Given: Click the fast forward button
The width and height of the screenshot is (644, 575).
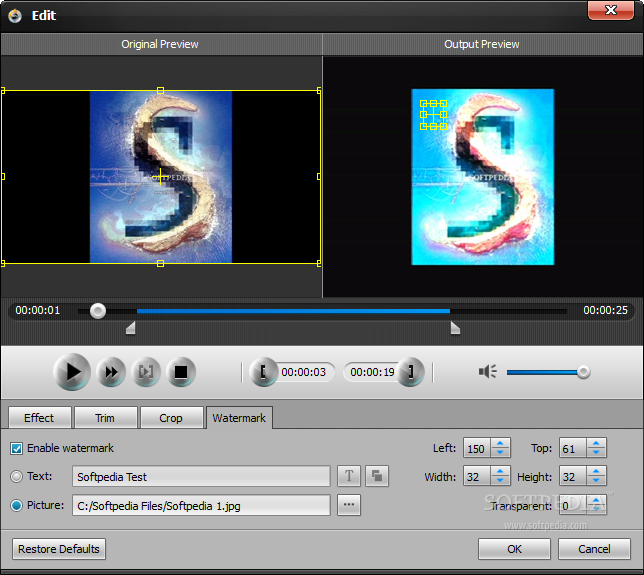Looking at the screenshot, I should point(111,372).
